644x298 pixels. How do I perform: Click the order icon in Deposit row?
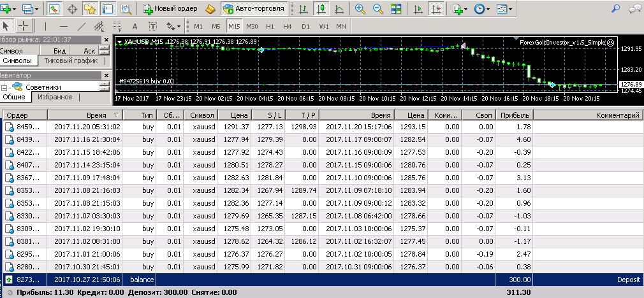pyautogui.click(x=9, y=280)
